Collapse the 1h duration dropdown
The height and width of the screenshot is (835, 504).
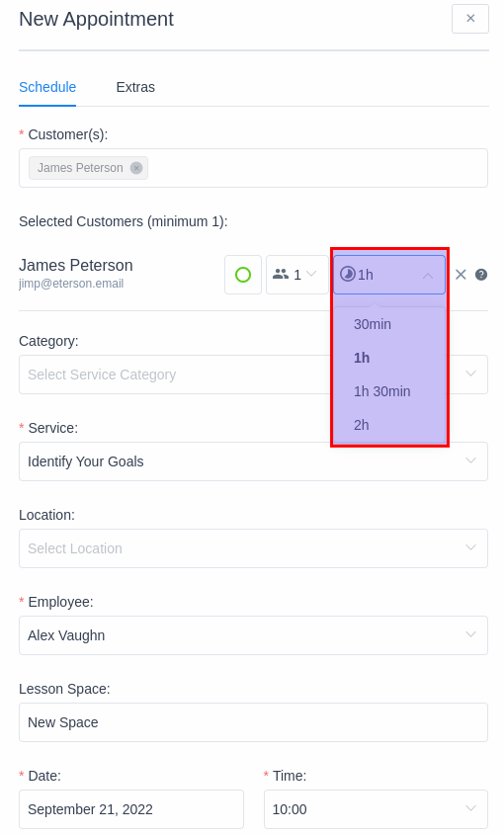coord(427,276)
